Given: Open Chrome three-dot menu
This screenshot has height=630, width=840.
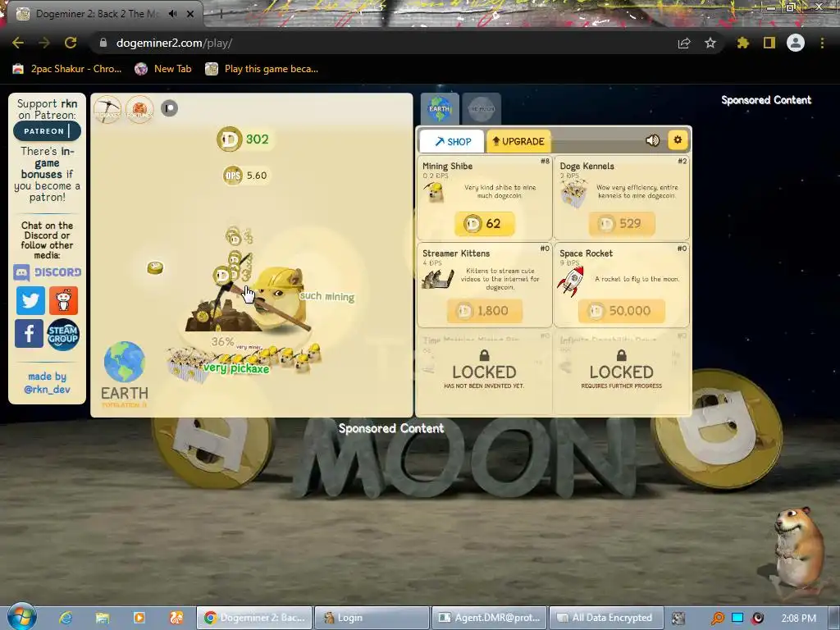Looking at the screenshot, I should point(822,43).
